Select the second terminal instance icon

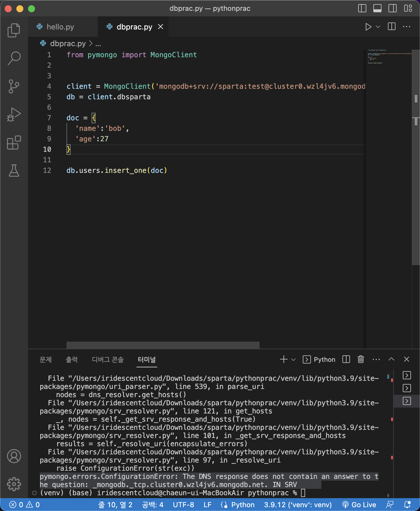[407, 388]
